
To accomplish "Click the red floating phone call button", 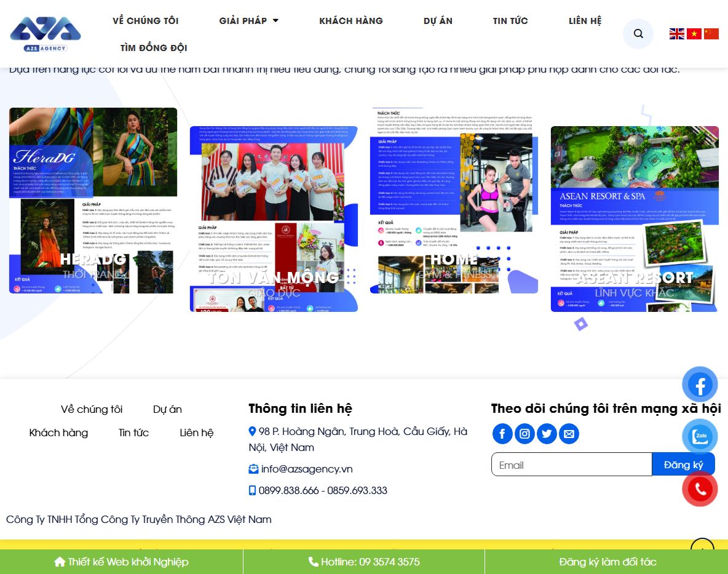I will (700, 489).
